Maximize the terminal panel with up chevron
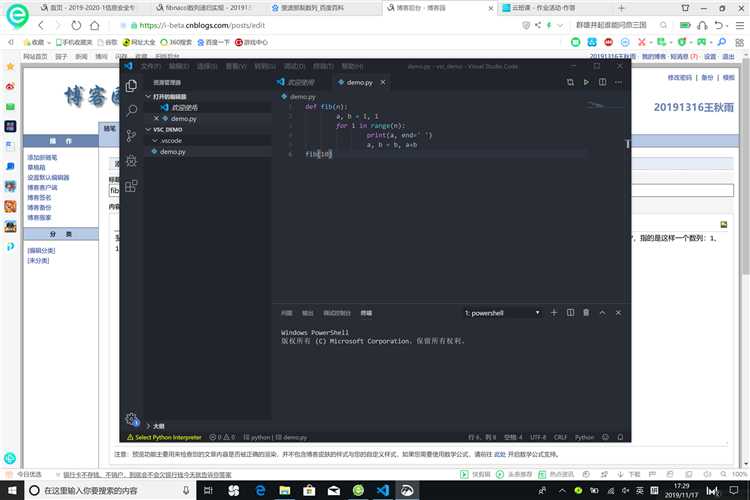This screenshot has height=500, width=750. [x=602, y=312]
